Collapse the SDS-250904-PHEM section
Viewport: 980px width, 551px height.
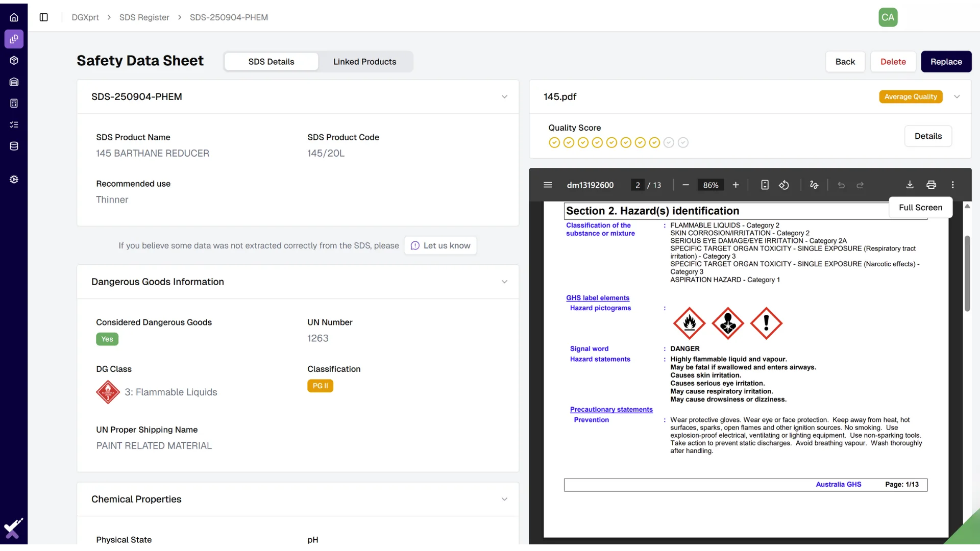coord(504,97)
